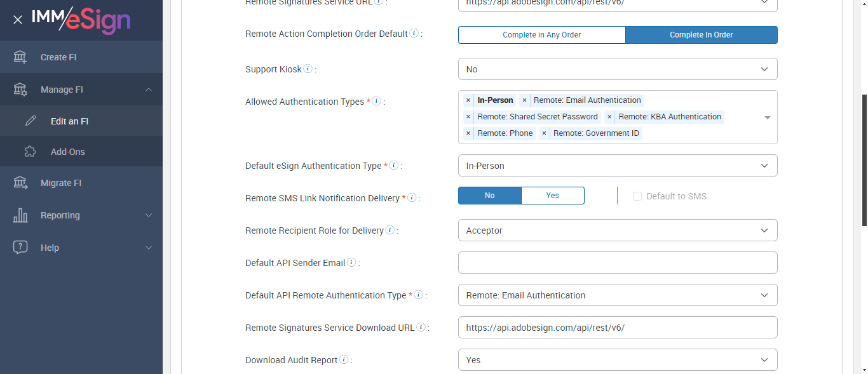Viewport: 868px width, 374px height.
Task: Open Remote Recipient Role for Delivery dropdown
Action: pos(617,230)
